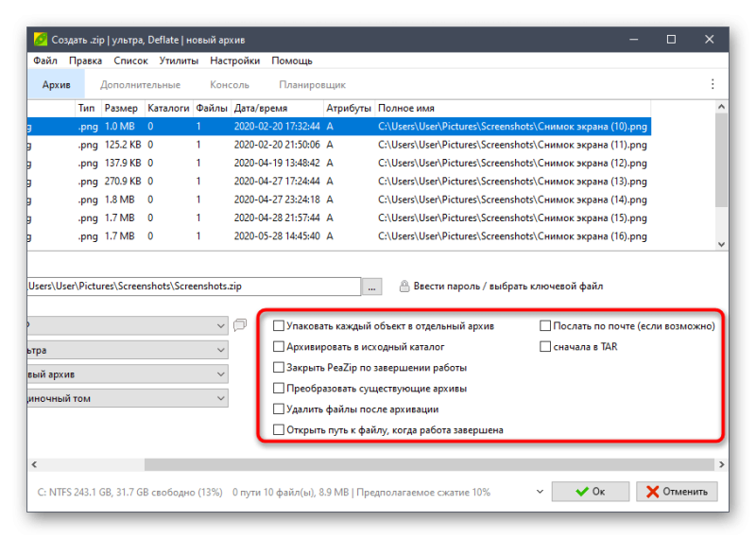Sort by the Атрибуты column header
Viewport: 756px width, 539px height.
click(349, 108)
